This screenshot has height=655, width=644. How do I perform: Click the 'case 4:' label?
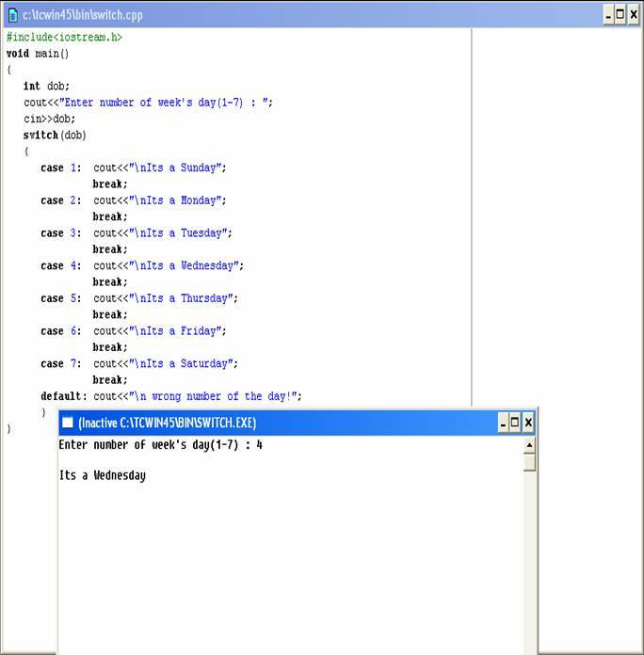coord(61,265)
